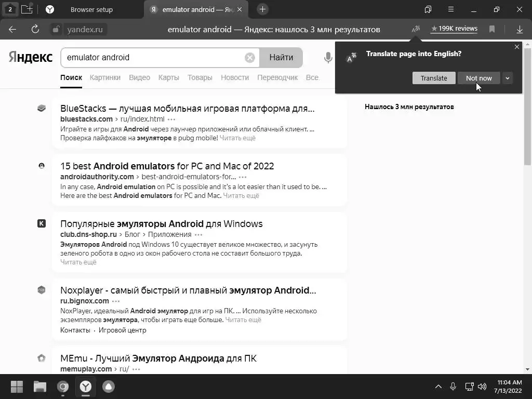Click the new tab group icon
Screen dimensions: 532x399
(27, 9)
